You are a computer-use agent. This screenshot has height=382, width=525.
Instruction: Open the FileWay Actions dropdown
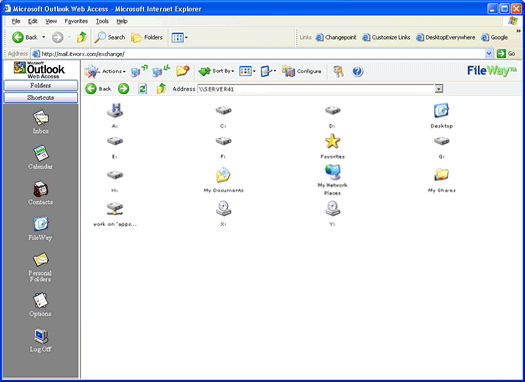(x=105, y=71)
